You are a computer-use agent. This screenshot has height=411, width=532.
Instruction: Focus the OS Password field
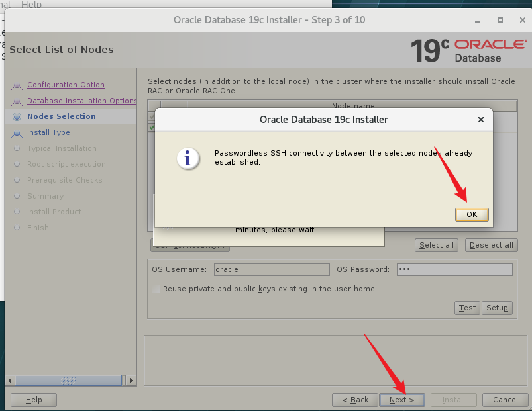[x=454, y=269]
